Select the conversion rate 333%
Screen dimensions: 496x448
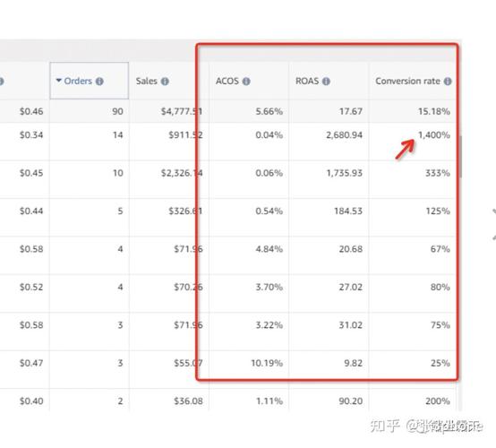[438, 173]
